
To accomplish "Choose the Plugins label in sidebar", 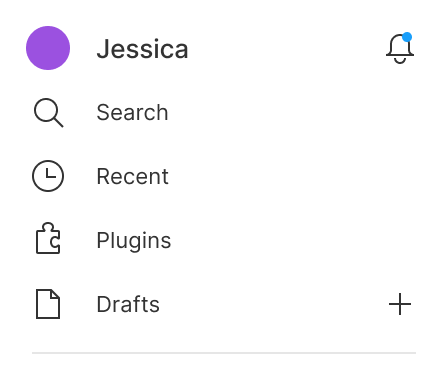I will pyautogui.click(x=134, y=241).
